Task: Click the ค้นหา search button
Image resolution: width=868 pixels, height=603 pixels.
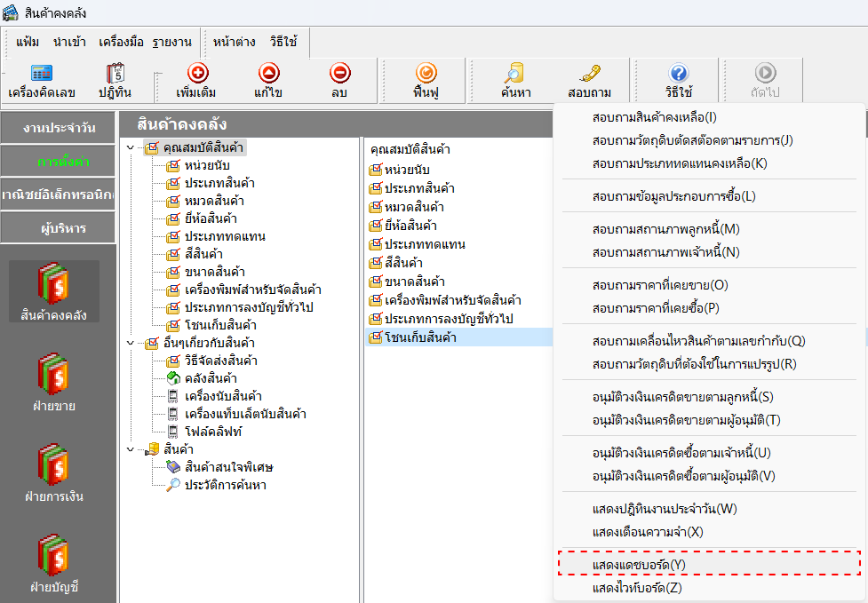Action: pos(516,81)
